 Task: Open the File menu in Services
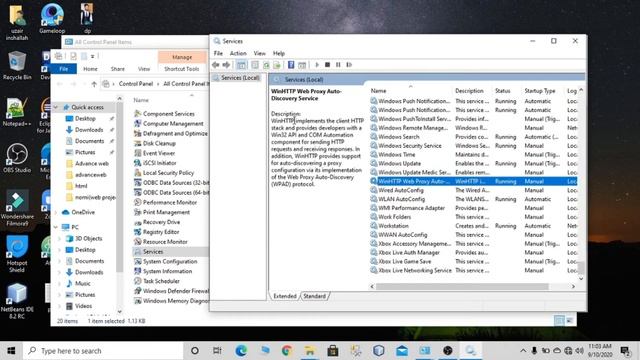click(218, 53)
